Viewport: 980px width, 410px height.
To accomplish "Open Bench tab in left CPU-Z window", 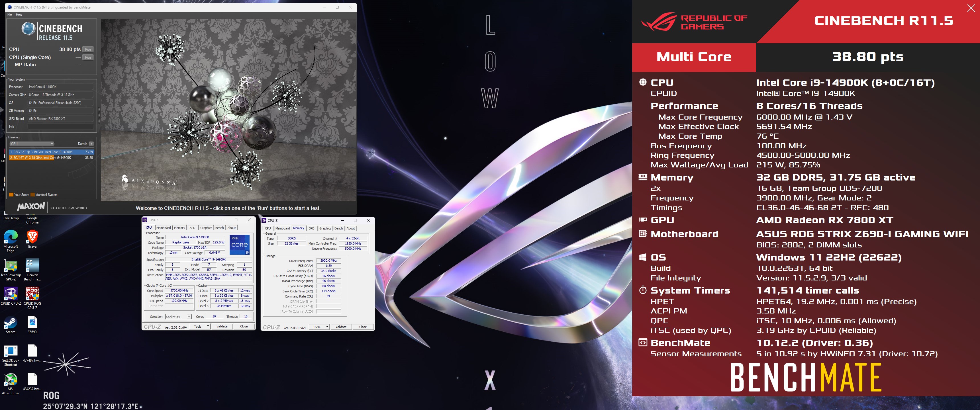I will 220,228.
